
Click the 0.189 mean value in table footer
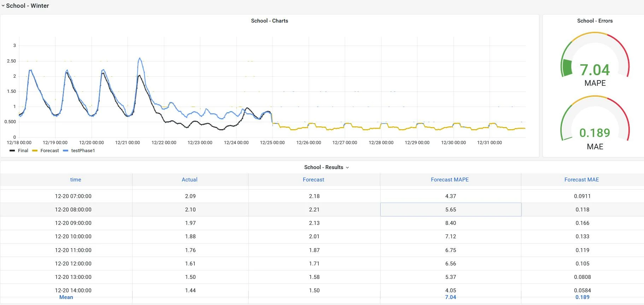pyautogui.click(x=582, y=297)
